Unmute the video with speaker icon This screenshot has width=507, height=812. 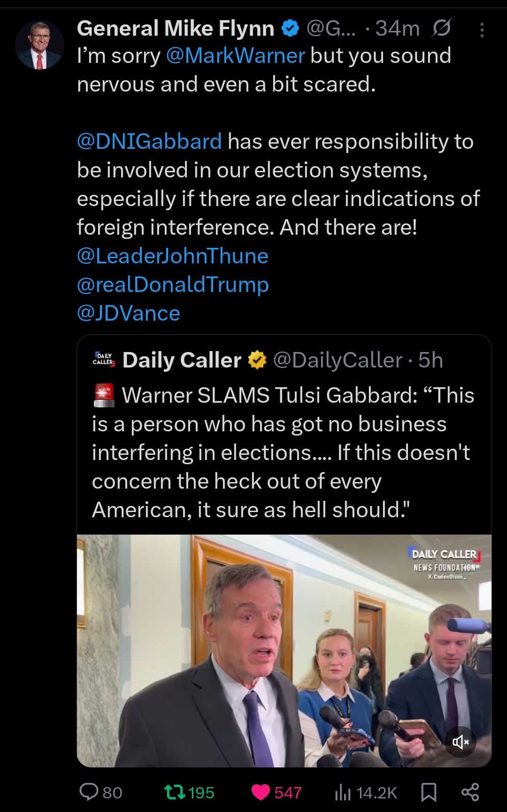pyautogui.click(x=461, y=742)
